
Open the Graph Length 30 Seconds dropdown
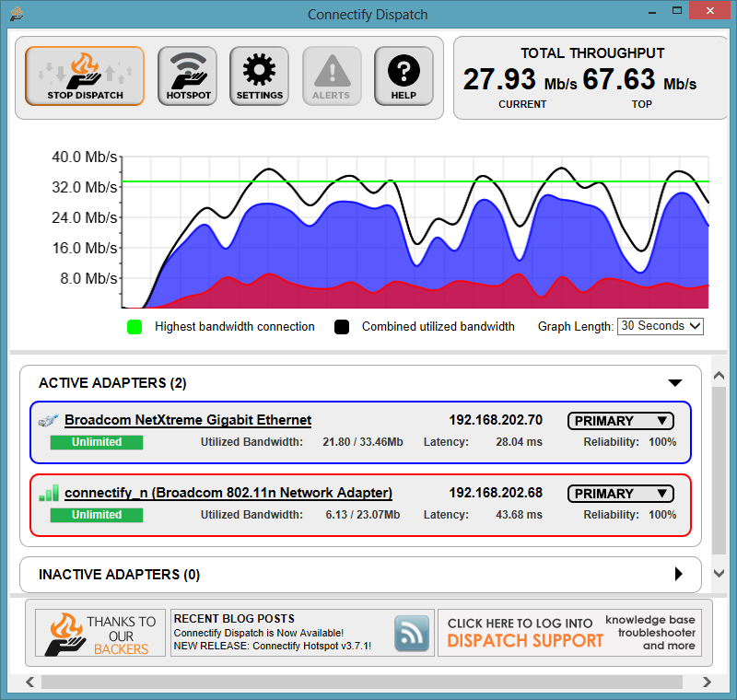pos(661,326)
